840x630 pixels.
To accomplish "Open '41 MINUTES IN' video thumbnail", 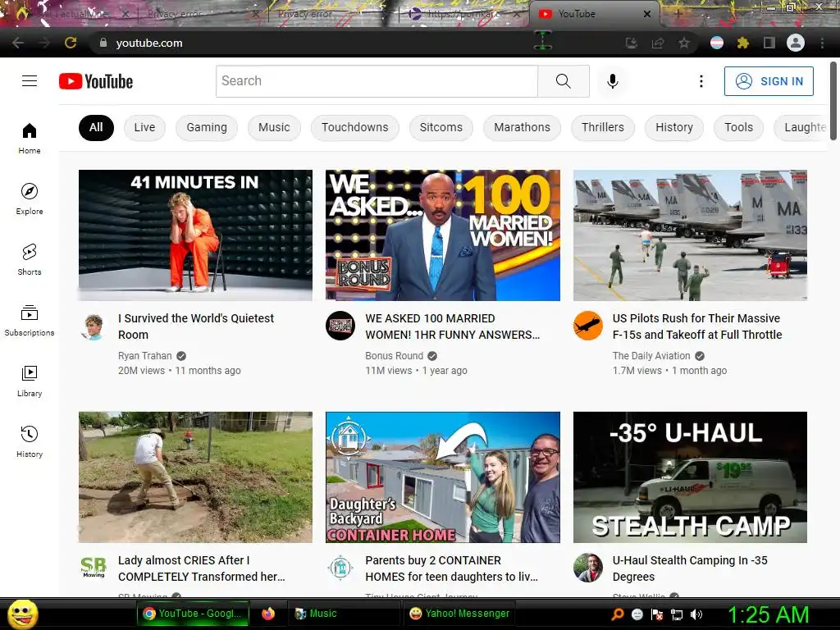I will pyautogui.click(x=195, y=235).
